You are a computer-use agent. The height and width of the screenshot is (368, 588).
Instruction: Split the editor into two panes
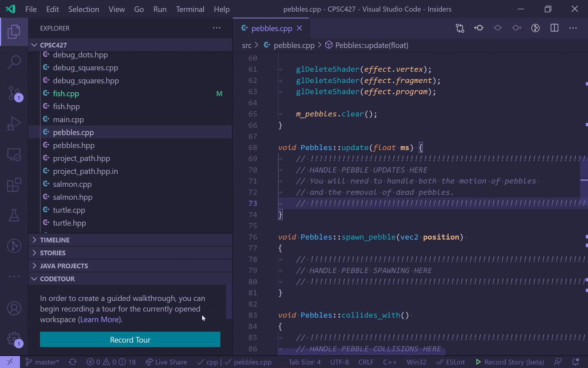point(554,28)
